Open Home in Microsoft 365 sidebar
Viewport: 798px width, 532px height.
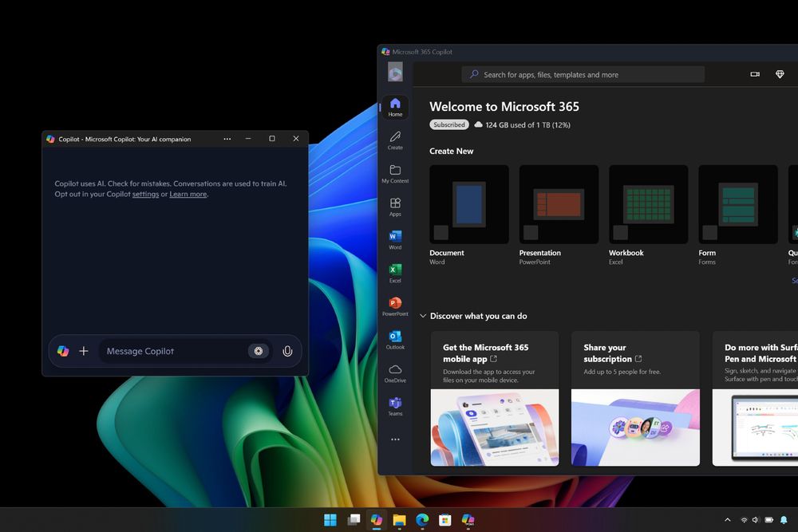(x=395, y=108)
